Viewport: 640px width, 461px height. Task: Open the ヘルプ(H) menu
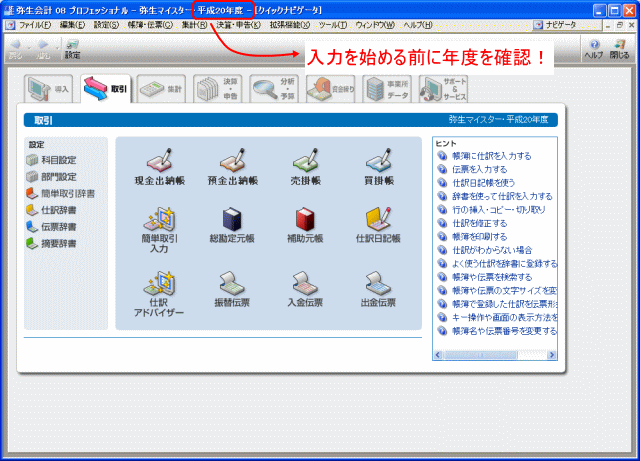coord(418,25)
